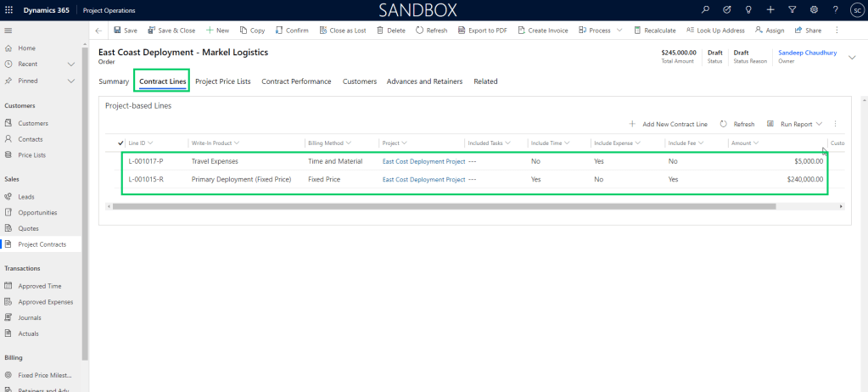The width and height of the screenshot is (868, 392).
Task: Expand the Process dropdown arrow
Action: pos(619,31)
